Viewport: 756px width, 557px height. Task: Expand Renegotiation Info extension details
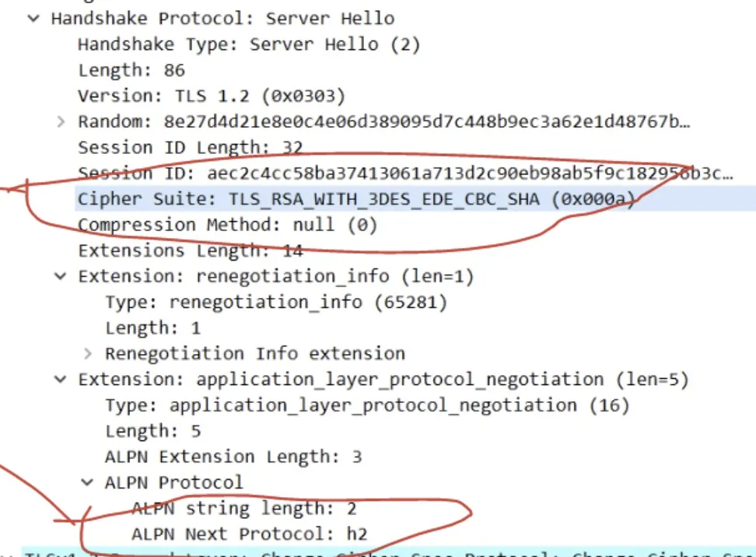pos(87,353)
